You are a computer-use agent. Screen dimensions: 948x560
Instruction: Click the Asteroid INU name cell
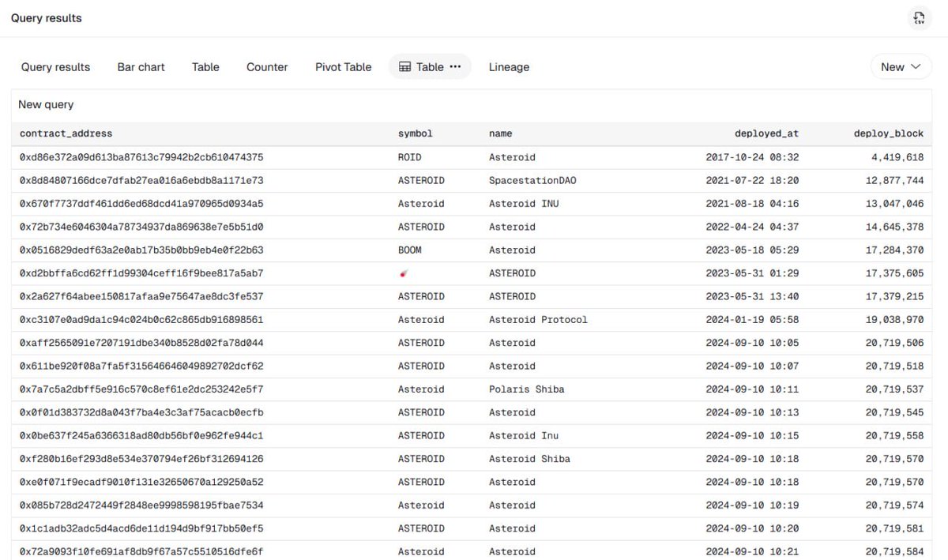[x=524, y=204]
